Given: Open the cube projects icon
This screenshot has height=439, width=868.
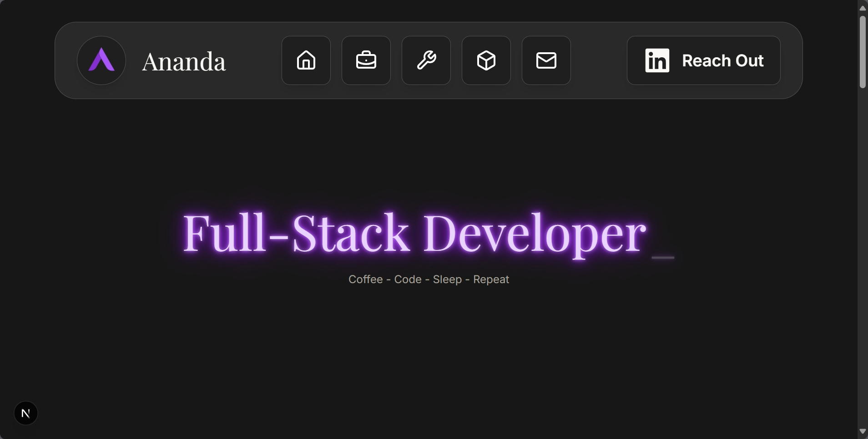Looking at the screenshot, I should [x=486, y=60].
